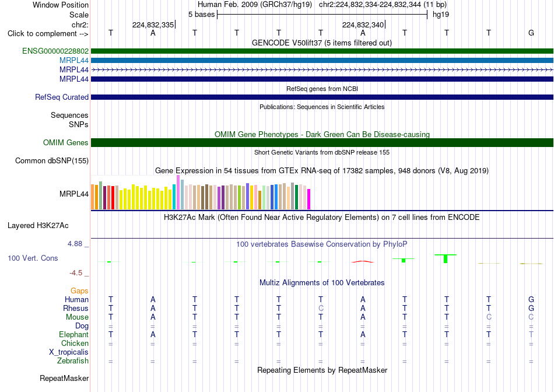Click the 100 Vert. Cons track label
This screenshot has height=392, width=554.
pos(33,258)
